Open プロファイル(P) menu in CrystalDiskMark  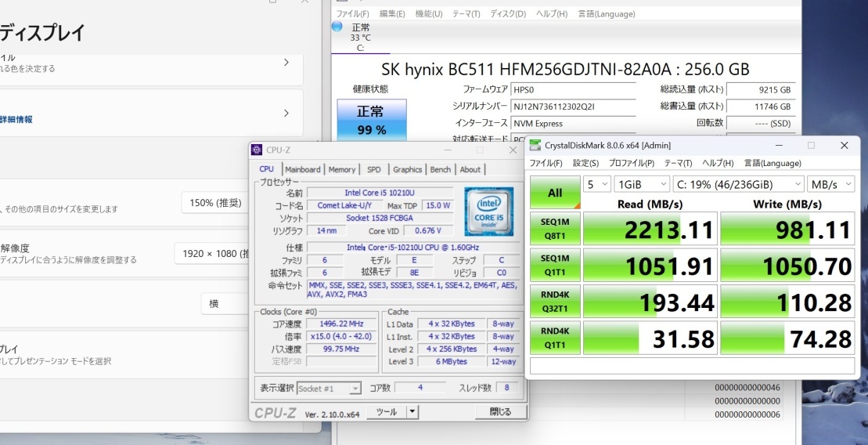[631, 163]
